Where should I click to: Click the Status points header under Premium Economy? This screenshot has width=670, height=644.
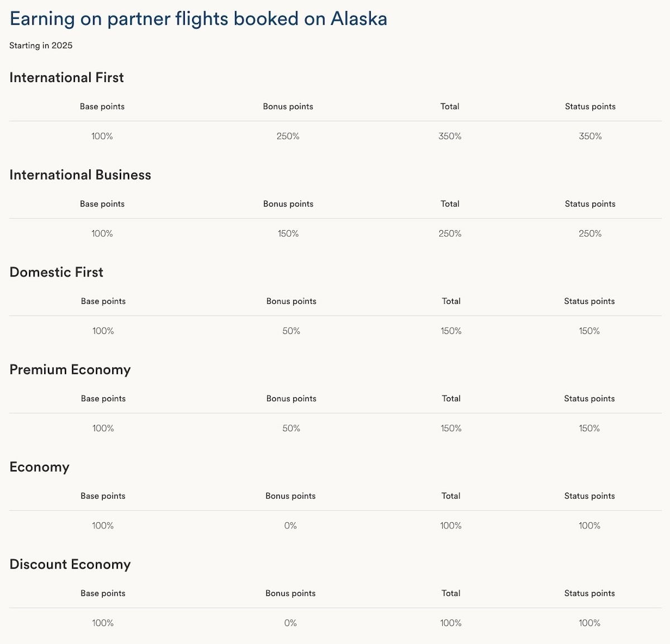pos(589,398)
